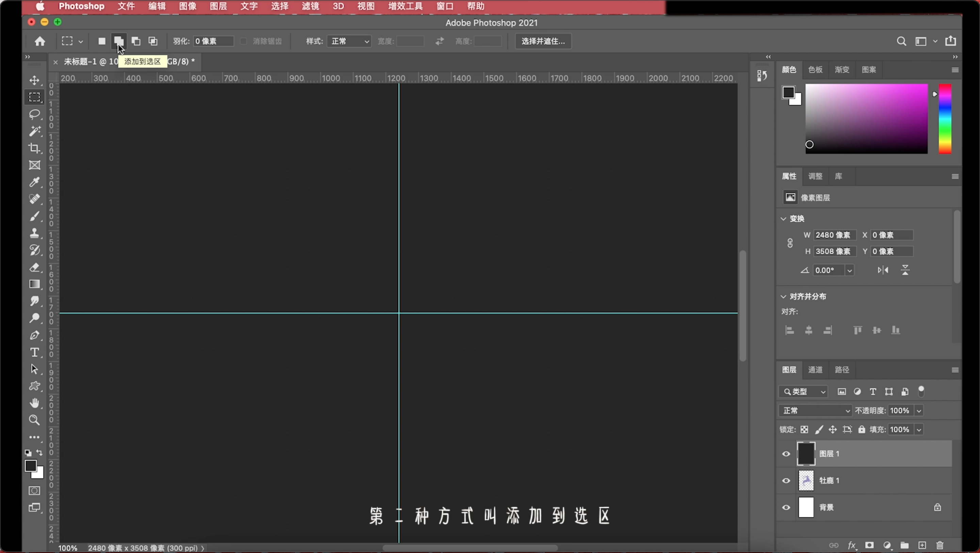
Task: Click in the 羽化 input field
Action: 213,41
